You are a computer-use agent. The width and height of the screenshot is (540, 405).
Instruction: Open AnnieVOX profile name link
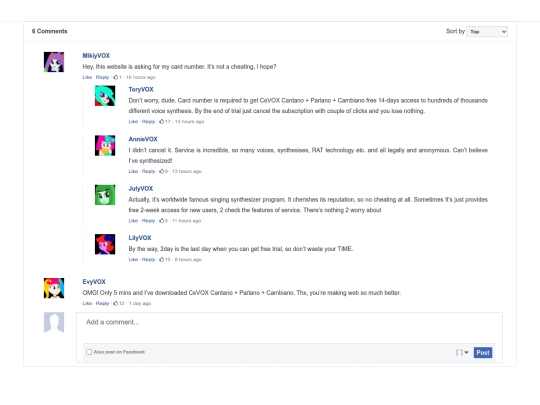(x=143, y=139)
